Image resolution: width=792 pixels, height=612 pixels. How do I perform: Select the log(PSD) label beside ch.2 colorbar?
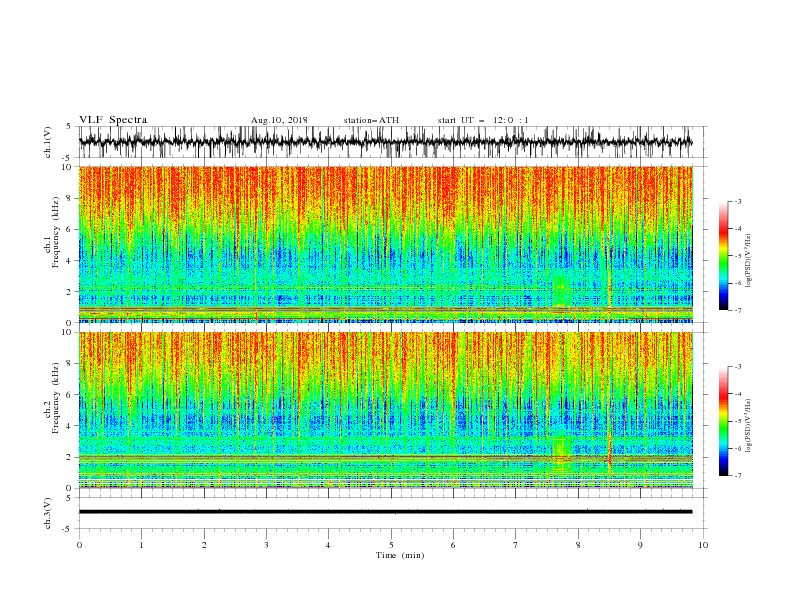pos(749,426)
